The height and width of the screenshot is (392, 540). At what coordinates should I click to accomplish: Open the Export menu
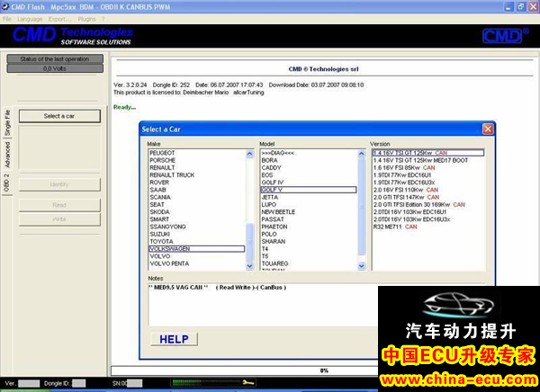pyautogui.click(x=60, y=19)
